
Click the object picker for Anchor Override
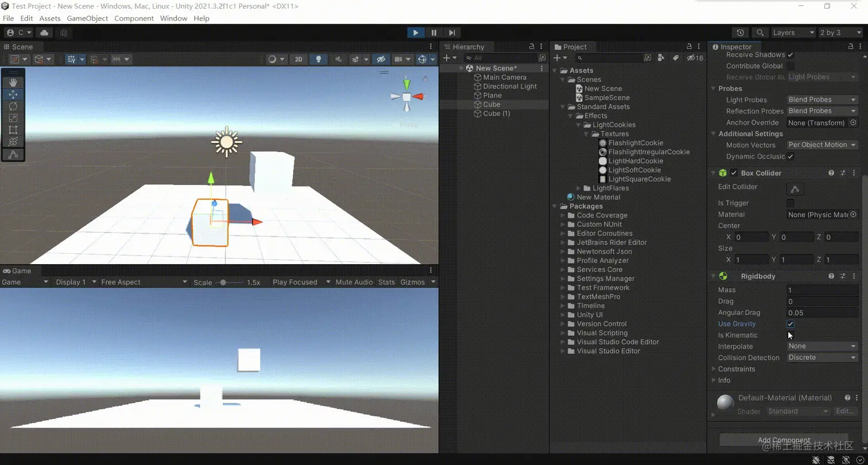pyautogui.click(x=853, y=122)
